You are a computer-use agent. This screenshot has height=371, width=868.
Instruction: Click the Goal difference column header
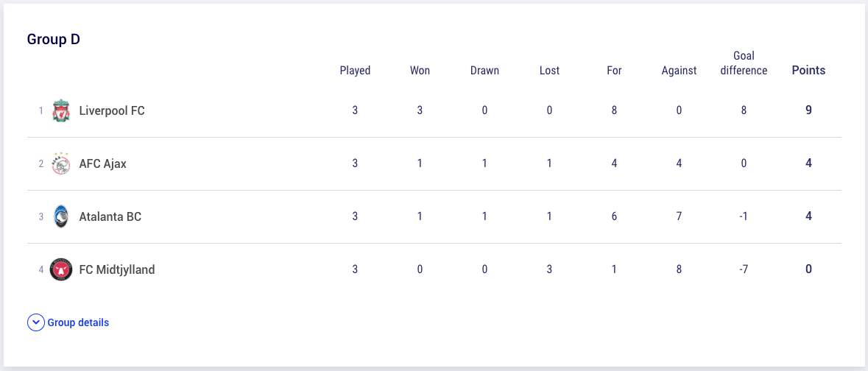click(x=744, y=63)
